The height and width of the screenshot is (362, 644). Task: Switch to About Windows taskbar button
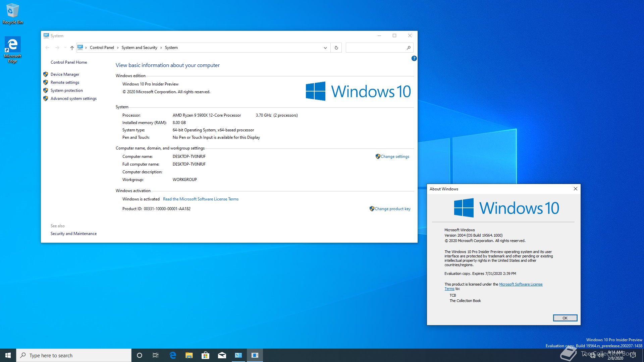[255, 355]
